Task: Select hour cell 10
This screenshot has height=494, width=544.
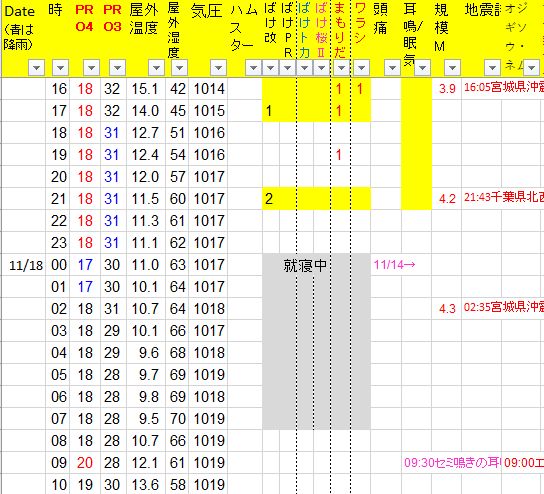Action: click(59, 485)
